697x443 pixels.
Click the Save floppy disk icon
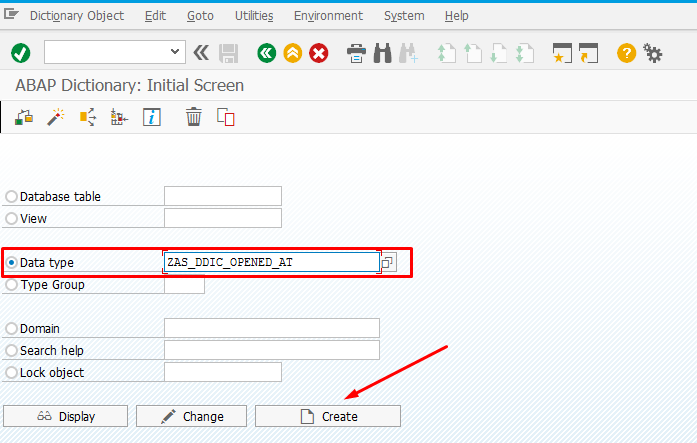(x=228, y=53)
